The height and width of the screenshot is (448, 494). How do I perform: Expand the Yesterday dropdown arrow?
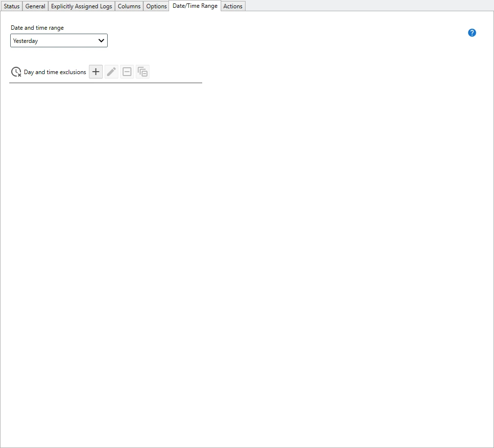(x=101, y=40)
